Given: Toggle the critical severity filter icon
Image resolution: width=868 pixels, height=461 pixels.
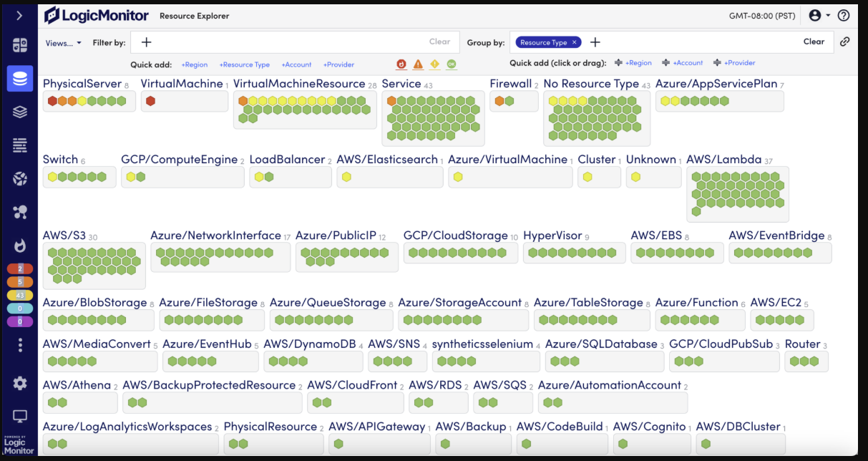Looking at the screenshot, I should (x=401, y=64).
